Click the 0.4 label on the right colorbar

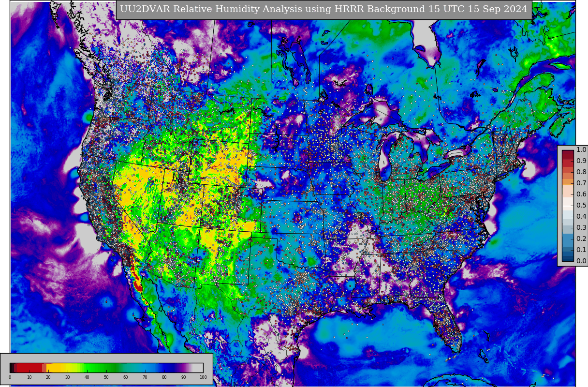click(x=581, y=217)
